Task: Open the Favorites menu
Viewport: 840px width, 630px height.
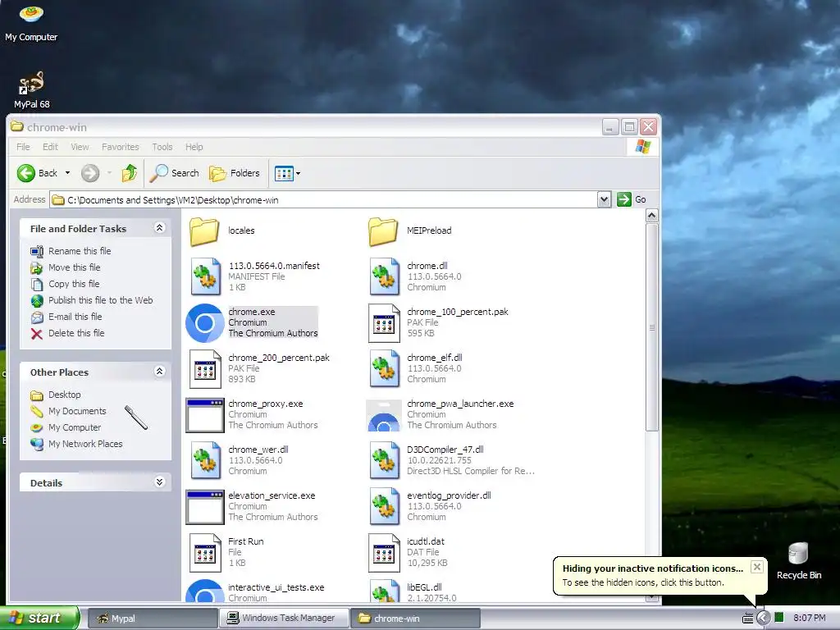Action: click(120, 147)
